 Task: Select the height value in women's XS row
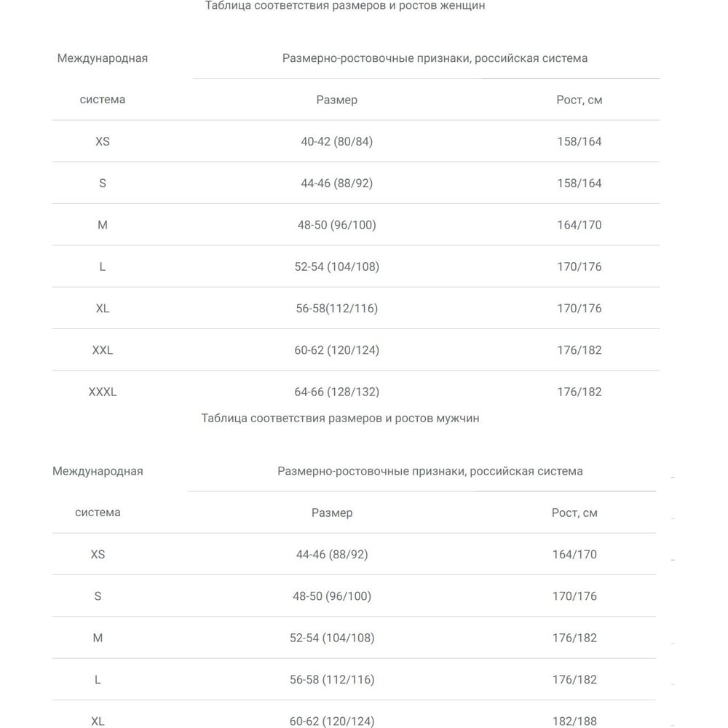pyautogui.click(x=579, y=141)
